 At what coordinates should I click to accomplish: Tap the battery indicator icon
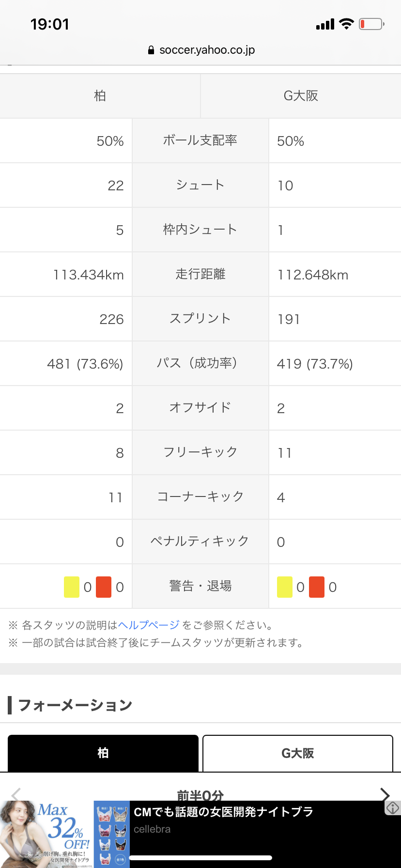pos(371,24)
